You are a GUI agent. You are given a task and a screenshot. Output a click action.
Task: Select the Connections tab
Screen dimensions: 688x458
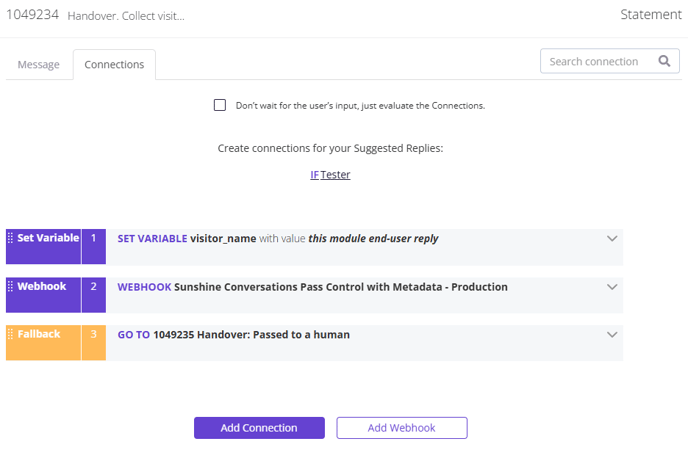pos(114,64)
